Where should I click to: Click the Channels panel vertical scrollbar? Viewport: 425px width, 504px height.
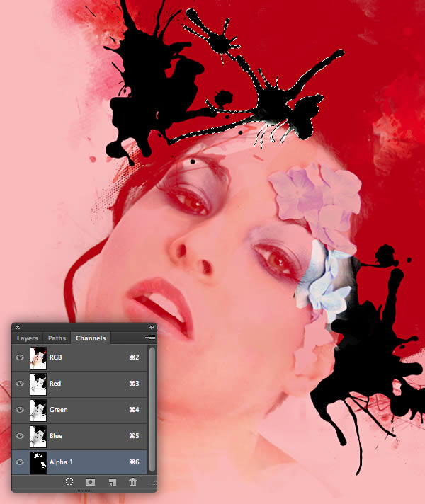click(152, 409)
